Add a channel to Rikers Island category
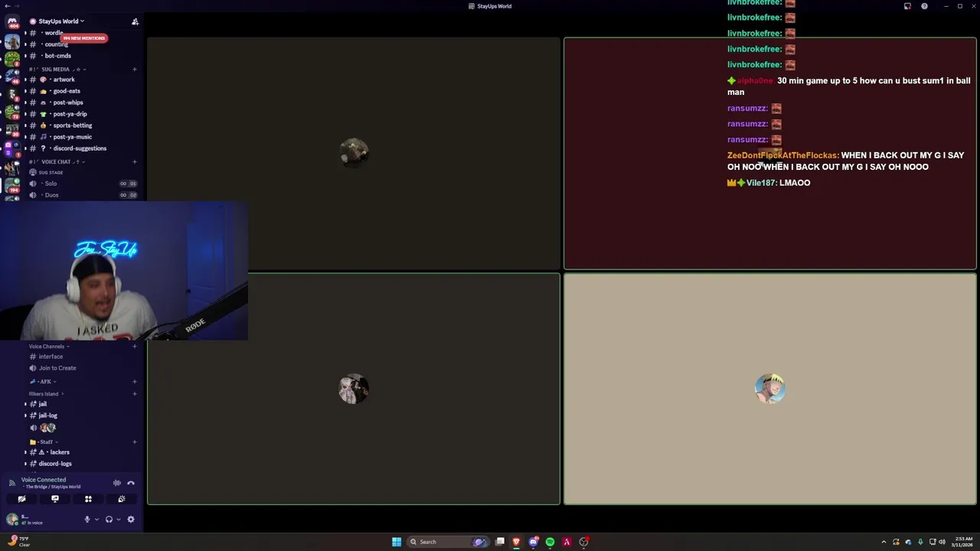Image resolution: width=980 pixels, height=551 pixels. click(x=135, y=394)
